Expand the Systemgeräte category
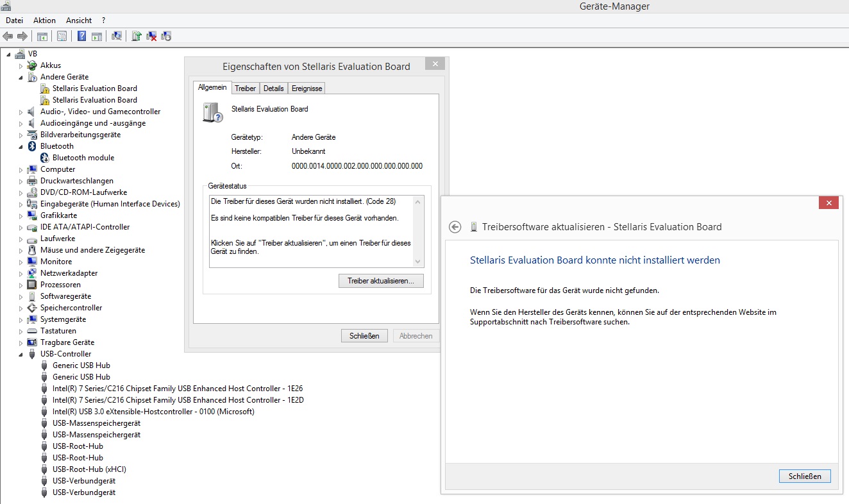849x504 pixels. tap(21, 319)
